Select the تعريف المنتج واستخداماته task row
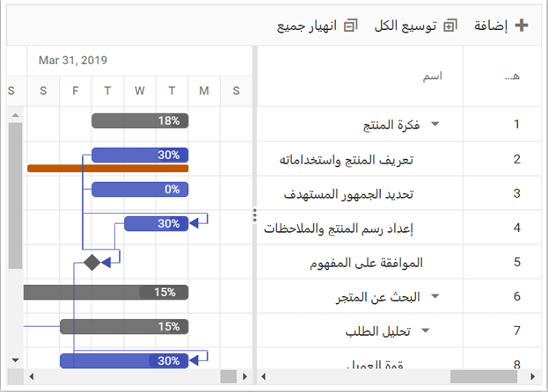The height and width of the screenshot is (392, 548). (347, 159)
